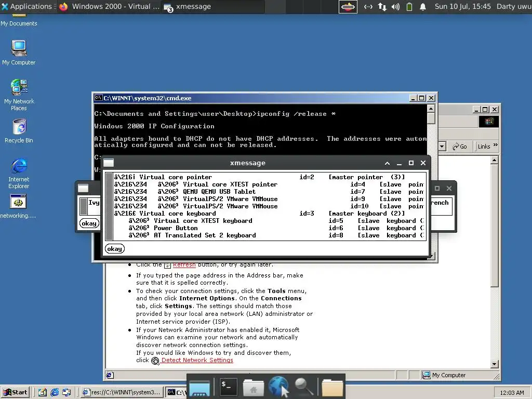The width and height of the screenshot is (532, 399).
Task: Click okay in the main xmessage window
Action: pos(115,249)
